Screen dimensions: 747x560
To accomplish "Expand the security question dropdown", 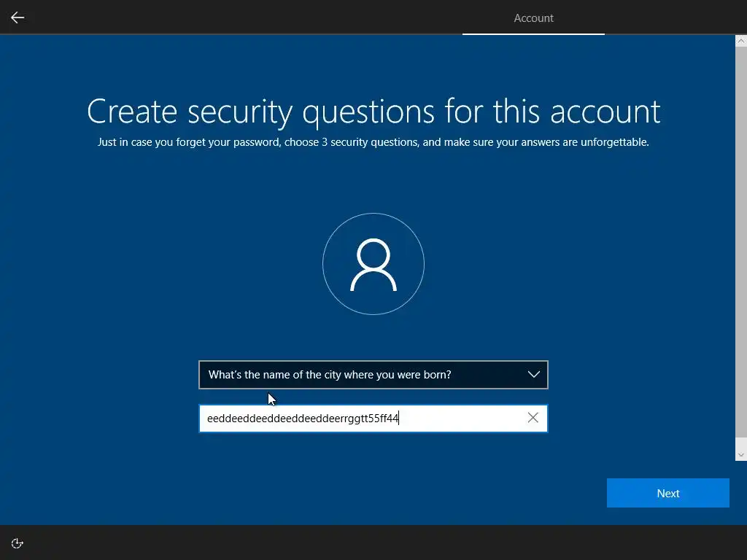I will click(x=373, y=375).
